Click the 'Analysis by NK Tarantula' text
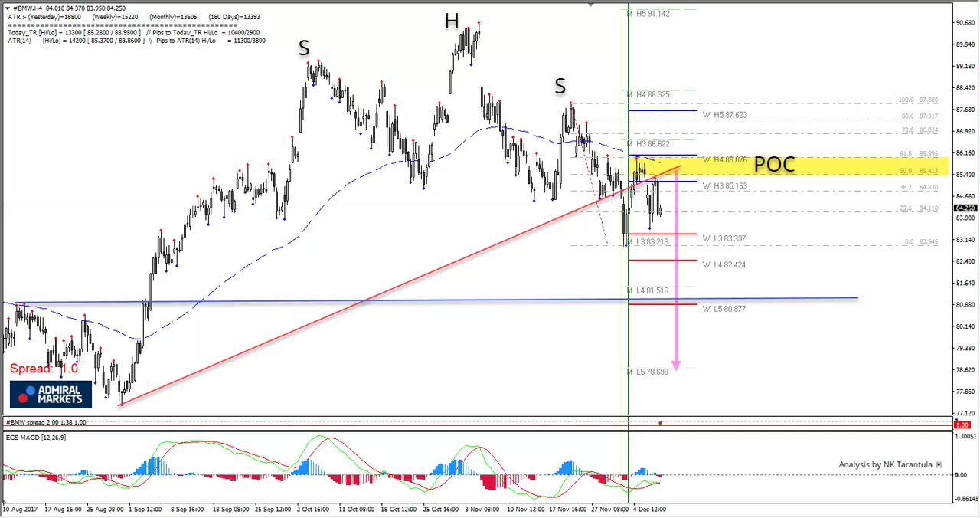This screenshot has height=518, width=980. point(886,464)
